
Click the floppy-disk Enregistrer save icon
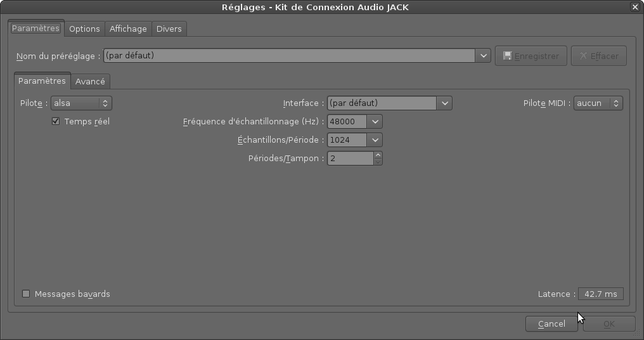tap(508, 56)
